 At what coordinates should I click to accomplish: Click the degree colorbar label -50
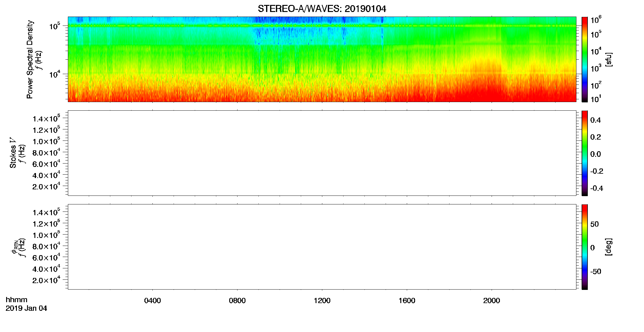[x=595, y=271]
